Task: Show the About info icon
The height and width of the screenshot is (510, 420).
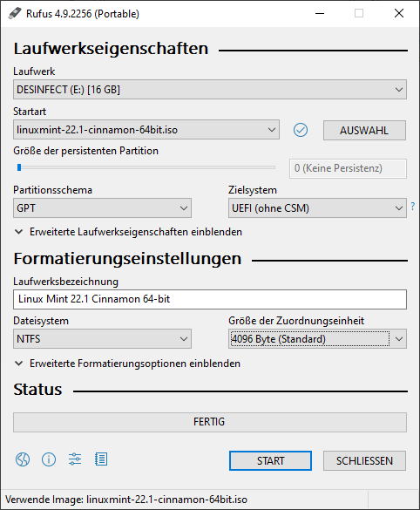Action: coord(49,459)
